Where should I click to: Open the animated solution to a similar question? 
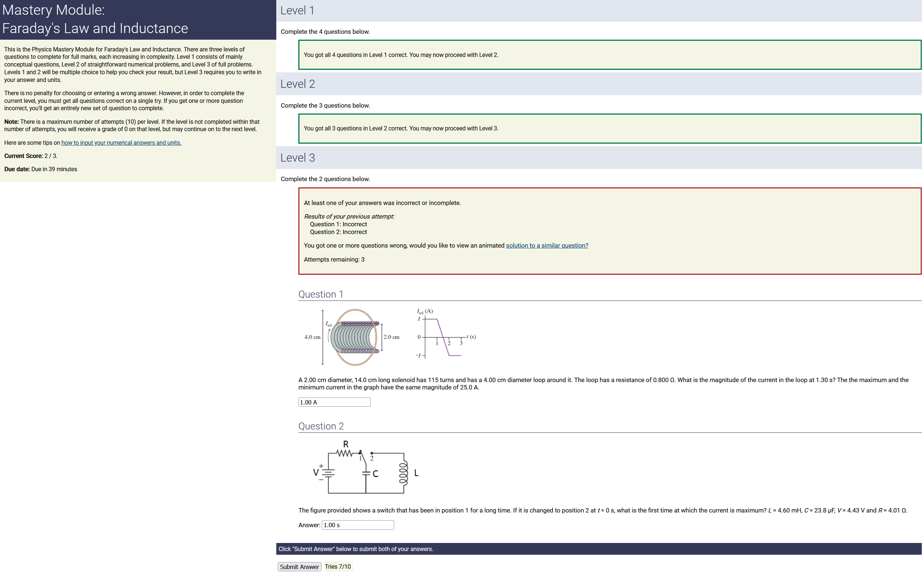(x=547, y=245)
